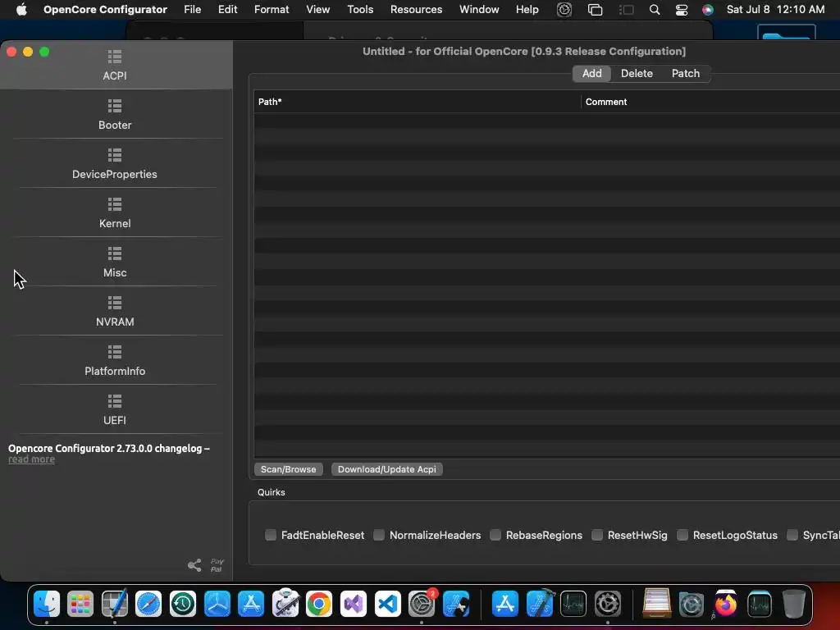Screen dimensions: 840x630
Task: Click the Comment column header
Action: pos(711,102)
